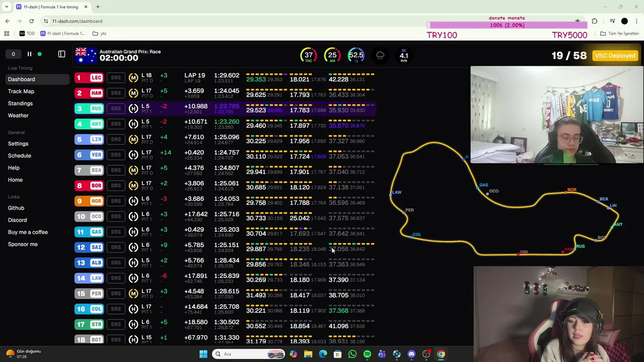Click the DRS indicator in HAM's row
The height and width of the screenshot is (362, 644).
coord(116,93)
